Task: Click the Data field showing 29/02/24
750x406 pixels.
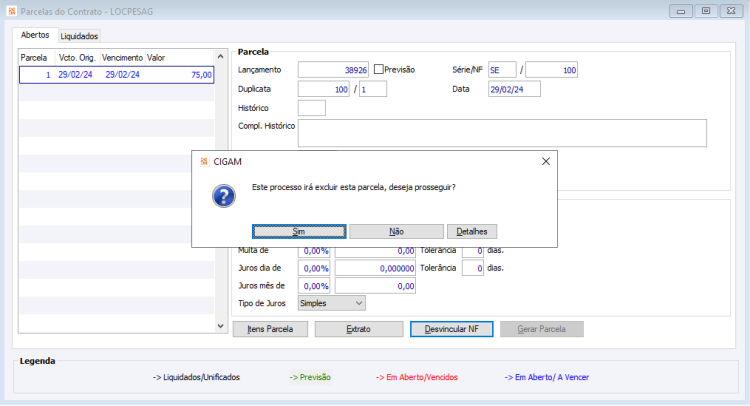Action: 514,89
